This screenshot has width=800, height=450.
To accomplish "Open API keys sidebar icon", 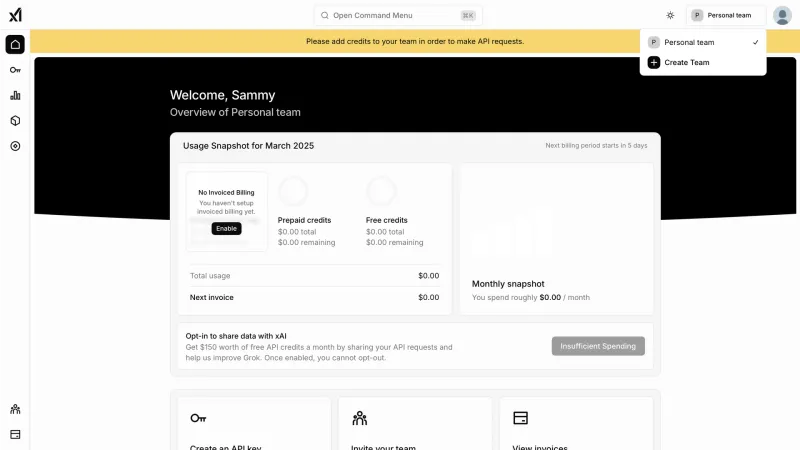I will tap(15, 70).
